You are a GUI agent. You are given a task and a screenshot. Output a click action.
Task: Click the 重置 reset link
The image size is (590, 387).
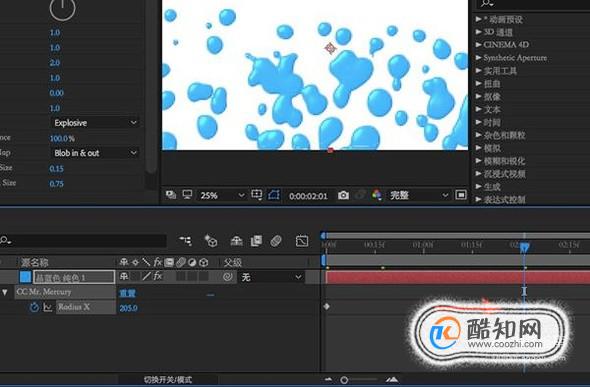pos(127,293)
